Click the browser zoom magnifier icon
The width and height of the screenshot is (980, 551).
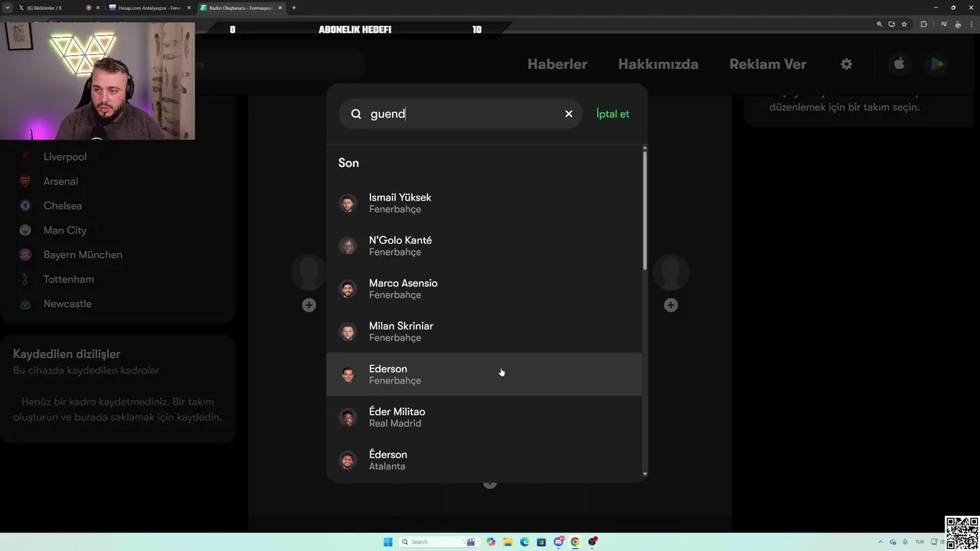tap(880, 24)
